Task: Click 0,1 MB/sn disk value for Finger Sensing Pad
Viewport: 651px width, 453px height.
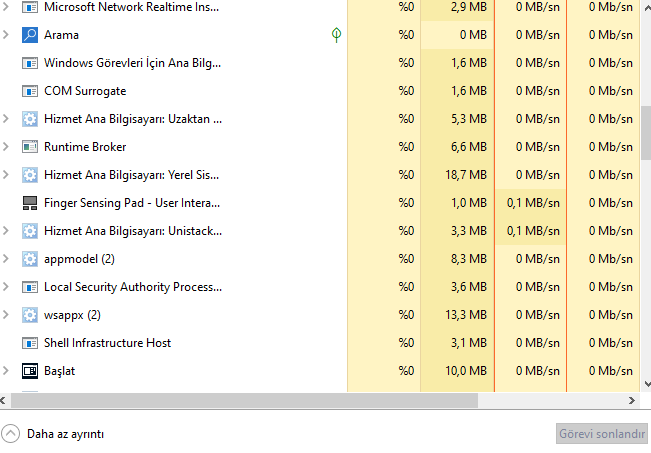Action: coord(533,203)
